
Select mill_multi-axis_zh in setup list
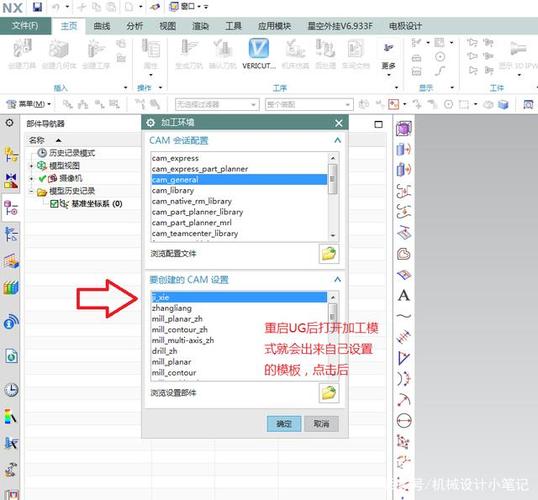point(239,340)
